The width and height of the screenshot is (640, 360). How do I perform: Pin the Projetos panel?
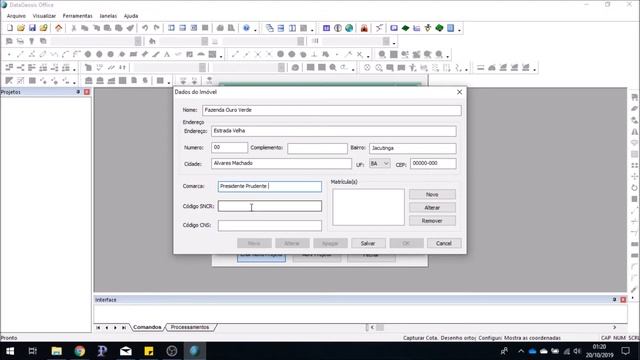pyautogui.click(x=78, y=92)
